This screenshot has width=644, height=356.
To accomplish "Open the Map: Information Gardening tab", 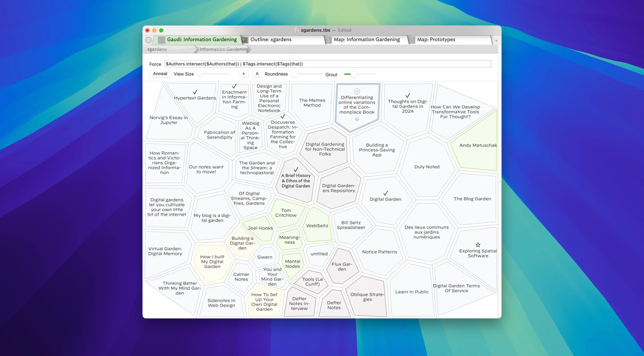I will [x=366, y=40].
